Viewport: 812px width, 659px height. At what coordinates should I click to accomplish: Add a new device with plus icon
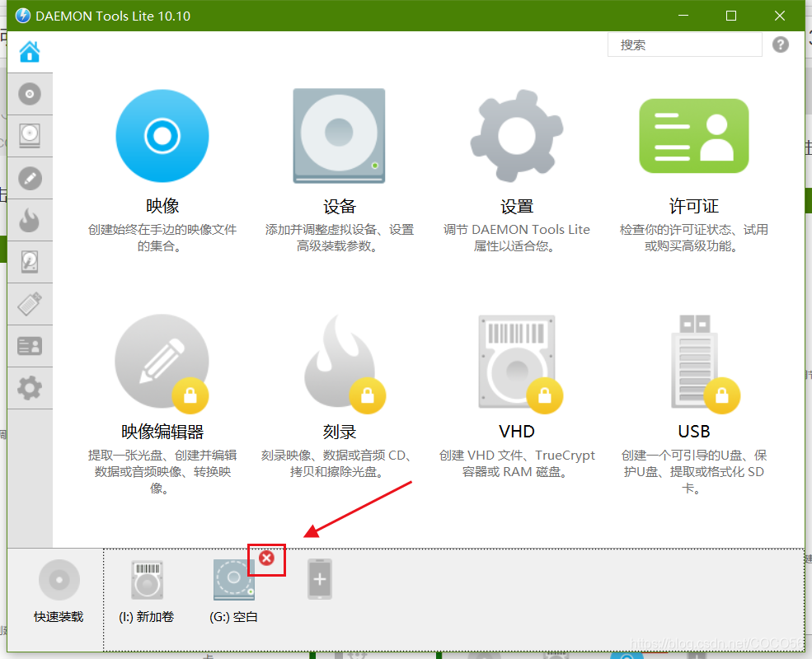click(x=320, y=579)
